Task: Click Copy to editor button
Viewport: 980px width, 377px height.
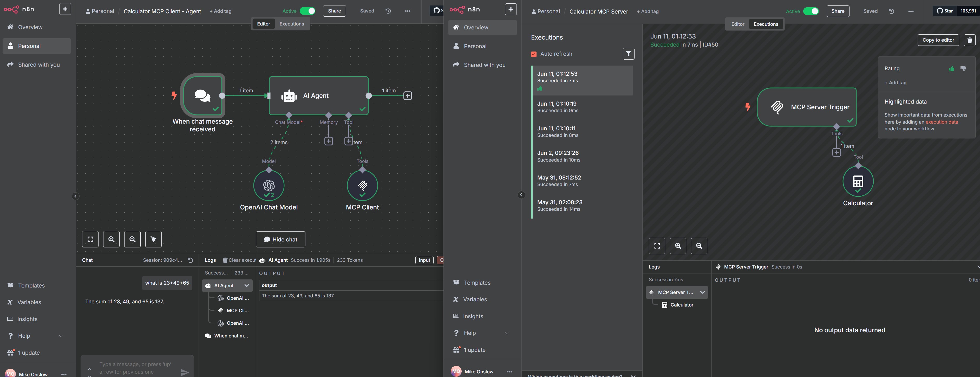Action: [x=938, y=40]
